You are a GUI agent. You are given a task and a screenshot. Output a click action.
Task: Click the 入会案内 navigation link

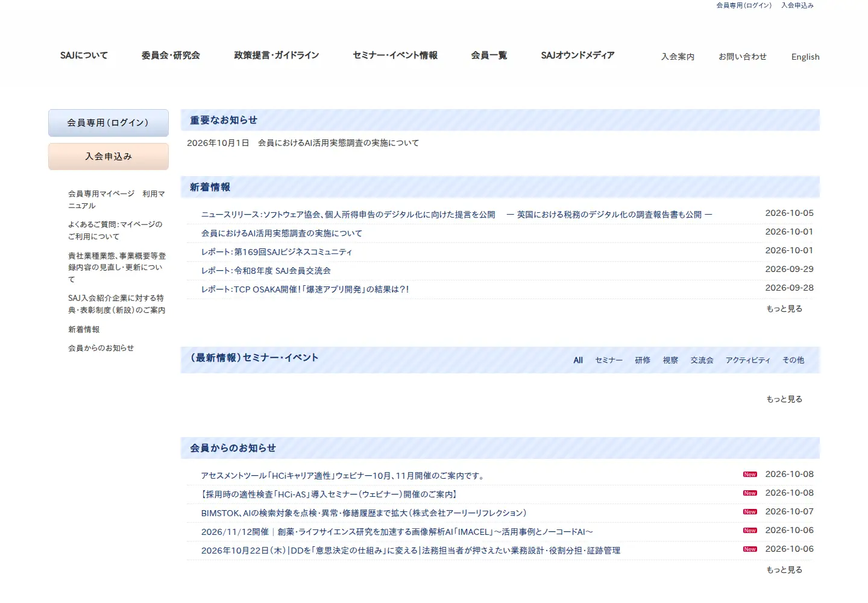coord(678,57)
